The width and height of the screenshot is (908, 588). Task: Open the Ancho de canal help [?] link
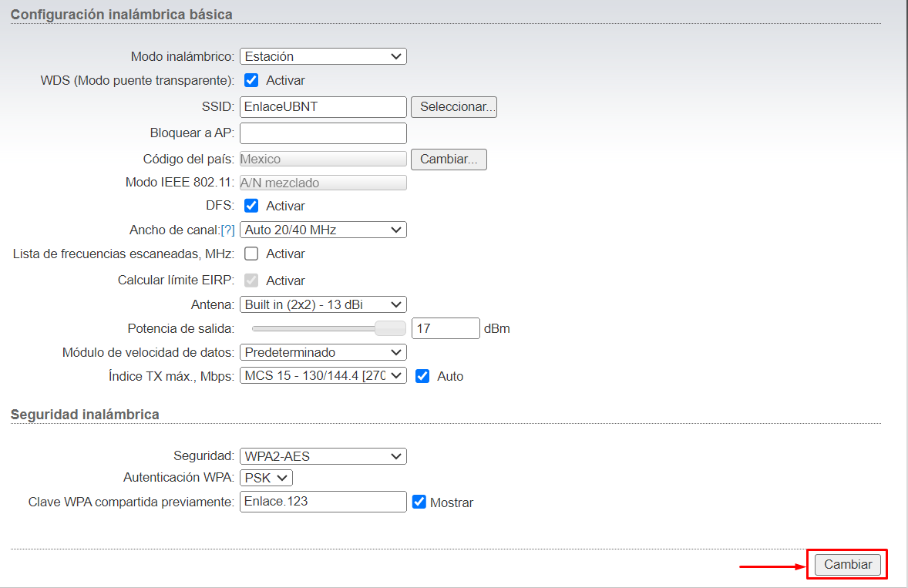(x=227, y=230)
